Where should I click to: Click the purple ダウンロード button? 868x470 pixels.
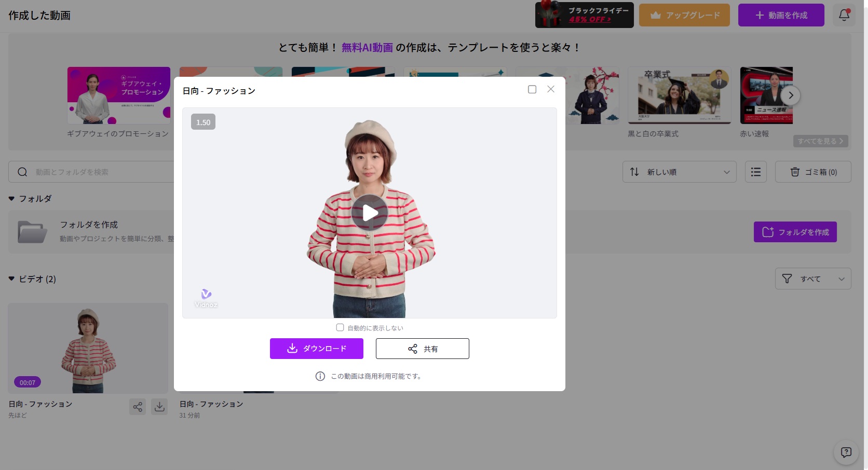click(x=317, y=349)
